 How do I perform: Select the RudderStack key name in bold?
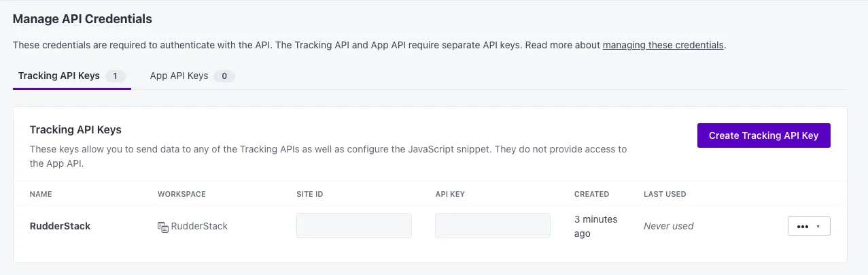coord(60,226)
